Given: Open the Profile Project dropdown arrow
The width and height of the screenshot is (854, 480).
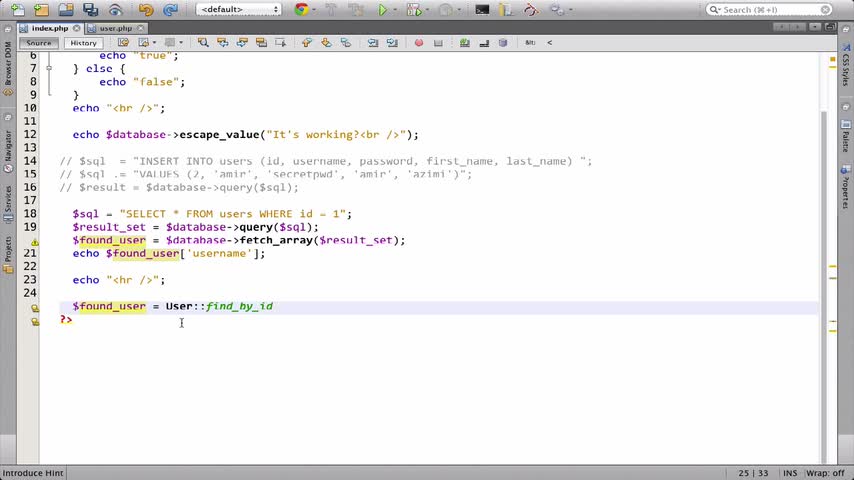Looking at the screenshot, I should [459, 10].
